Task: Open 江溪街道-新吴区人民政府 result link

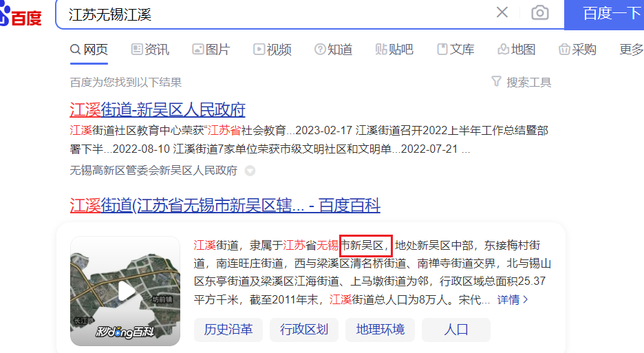Action: tap(158, 109)
